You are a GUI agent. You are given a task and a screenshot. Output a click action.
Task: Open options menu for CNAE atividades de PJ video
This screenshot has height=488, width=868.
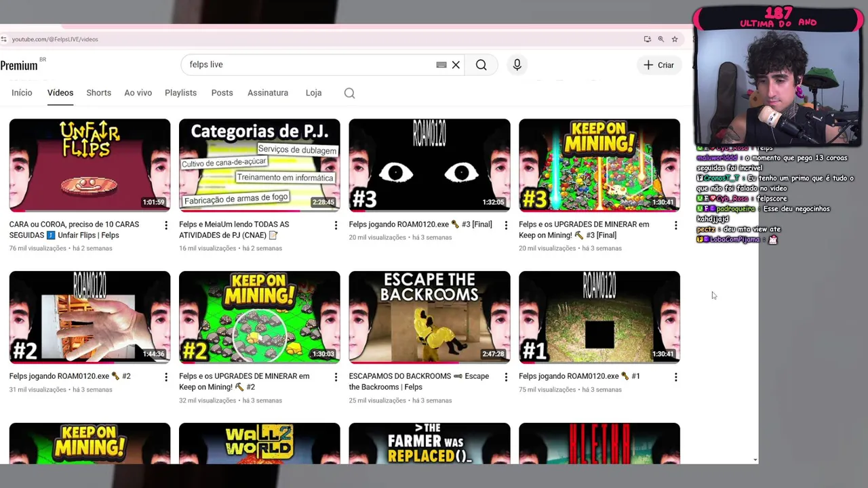[336, 225]
